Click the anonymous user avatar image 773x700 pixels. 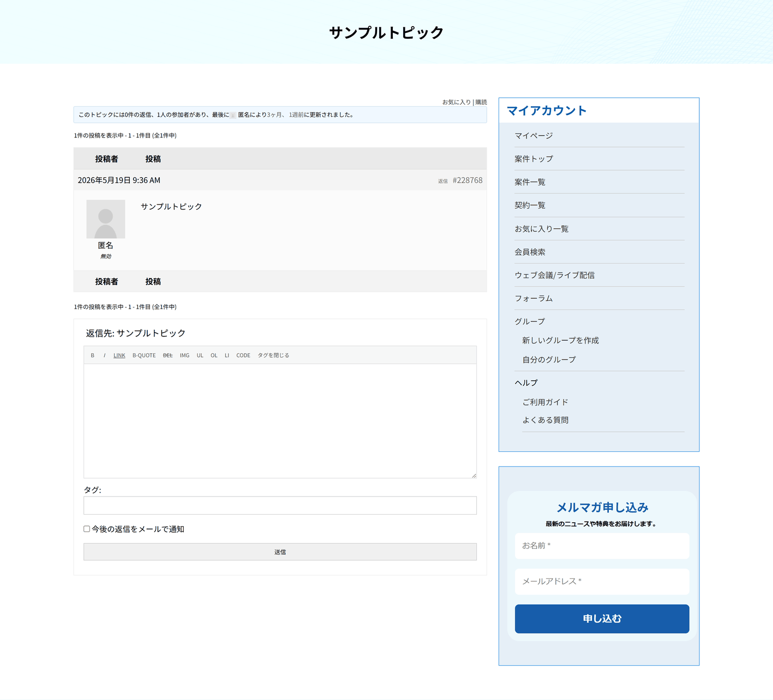[x=105, y=219]
